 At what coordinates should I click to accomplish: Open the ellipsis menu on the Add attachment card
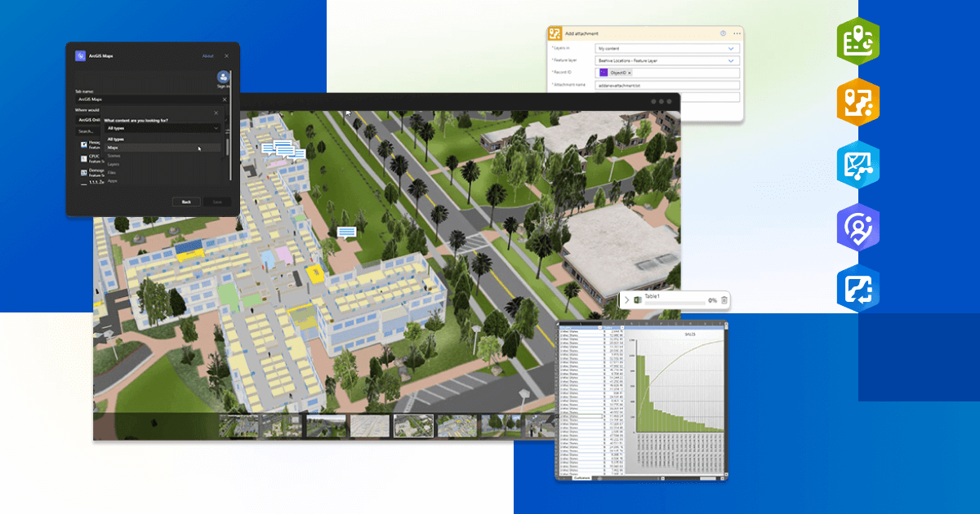(x=736, y=33)
